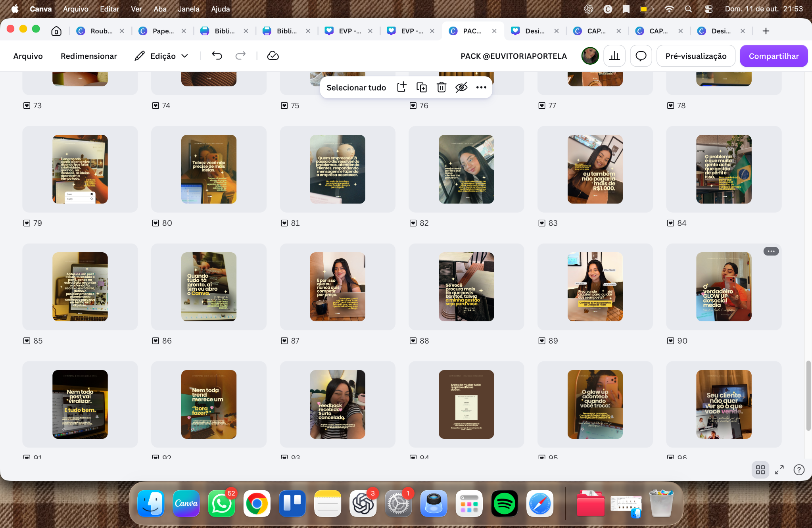The image size is (812, 528).
Task: Open the three-dot menu on page 90
Action: tap(771, 251)
